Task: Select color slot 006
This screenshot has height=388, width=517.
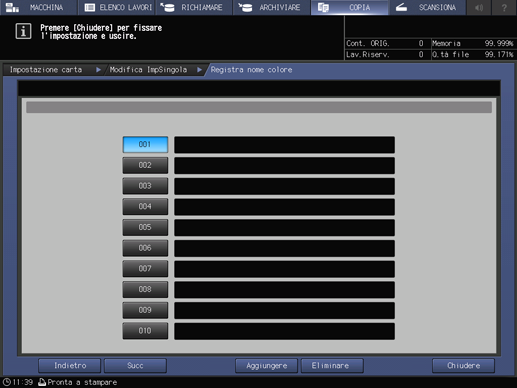Action: (145, 248)
